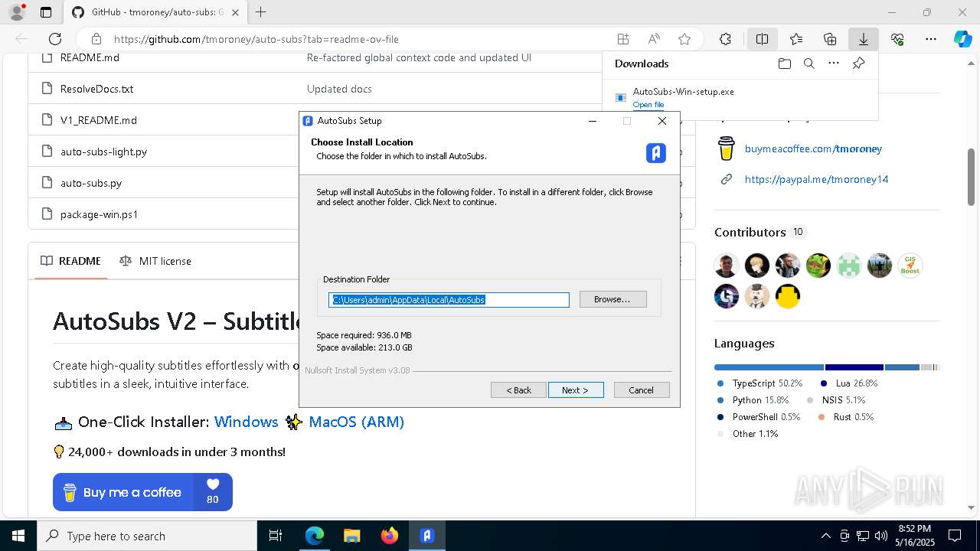980x551 pixels.
Task: Click the first contributor avatar
Action: click(727, 266)
